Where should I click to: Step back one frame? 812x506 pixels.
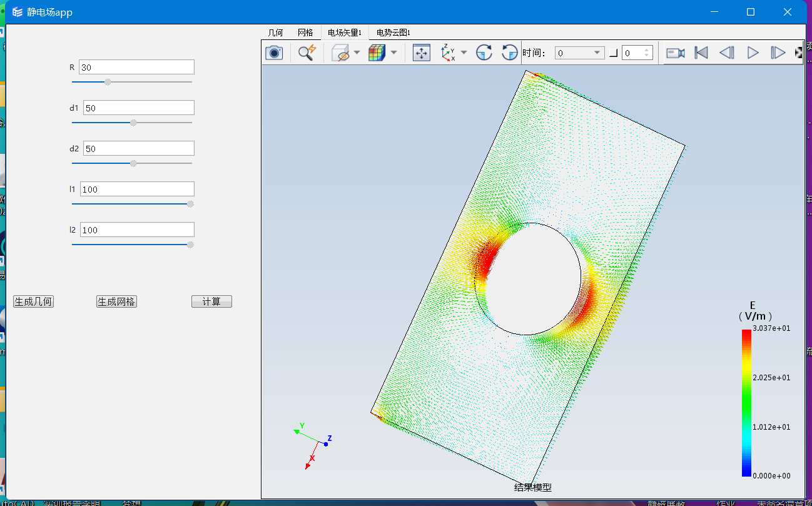(727, 53)
